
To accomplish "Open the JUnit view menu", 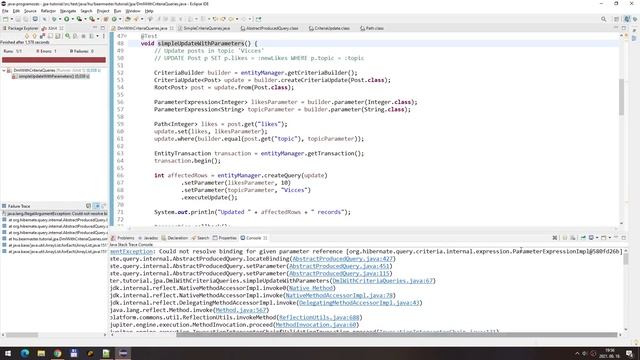I will click(104, 36).
